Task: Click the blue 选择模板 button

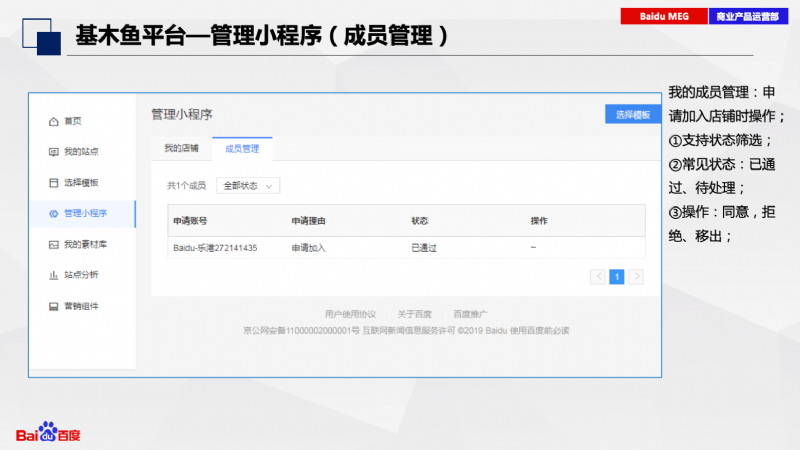Action: (x=633, y=114)
